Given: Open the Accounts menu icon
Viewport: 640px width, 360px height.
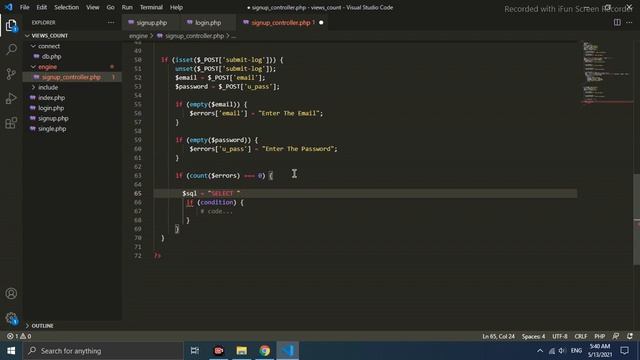Looking at the screenshot, I should pos(11,293).
